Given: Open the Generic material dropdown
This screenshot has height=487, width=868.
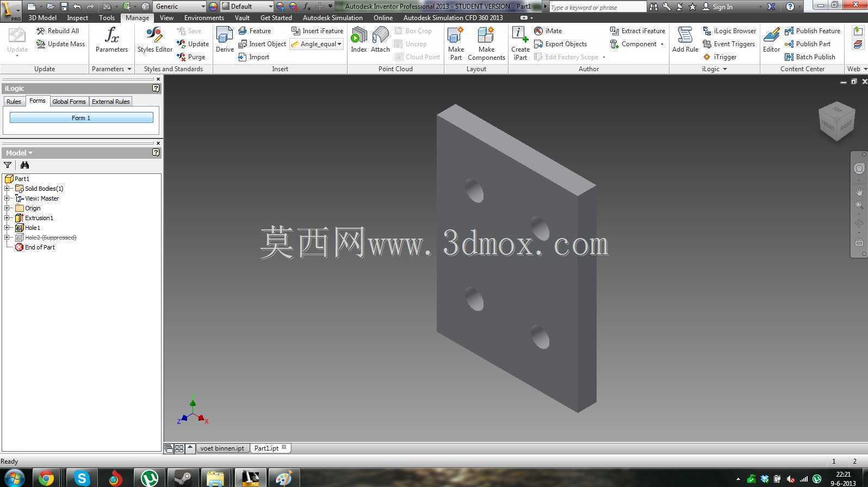Looking at the screenshot, I should pos(203,7).
